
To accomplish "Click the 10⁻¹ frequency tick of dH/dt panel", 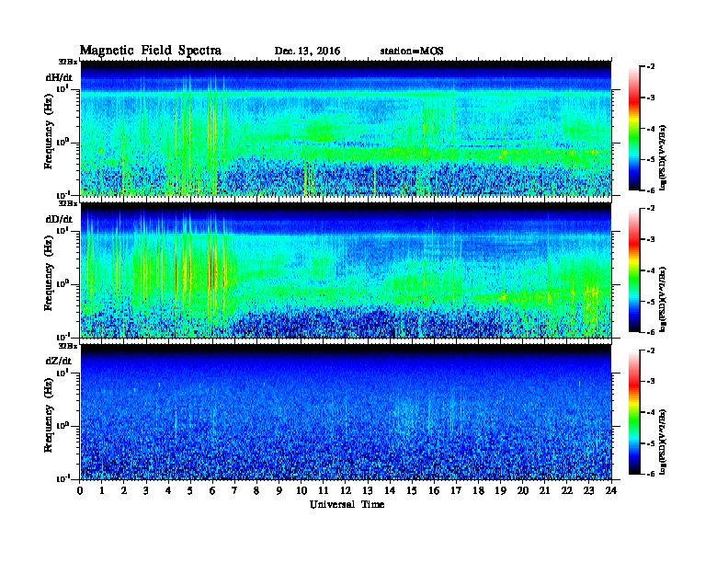I will [x=63, y=194].
